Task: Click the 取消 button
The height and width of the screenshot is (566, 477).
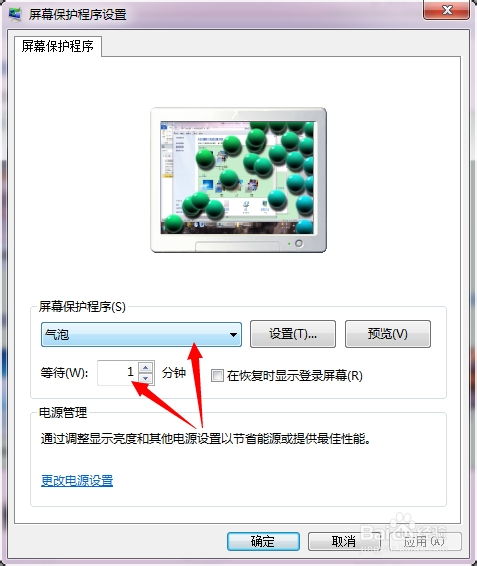Action: (344, 541)
